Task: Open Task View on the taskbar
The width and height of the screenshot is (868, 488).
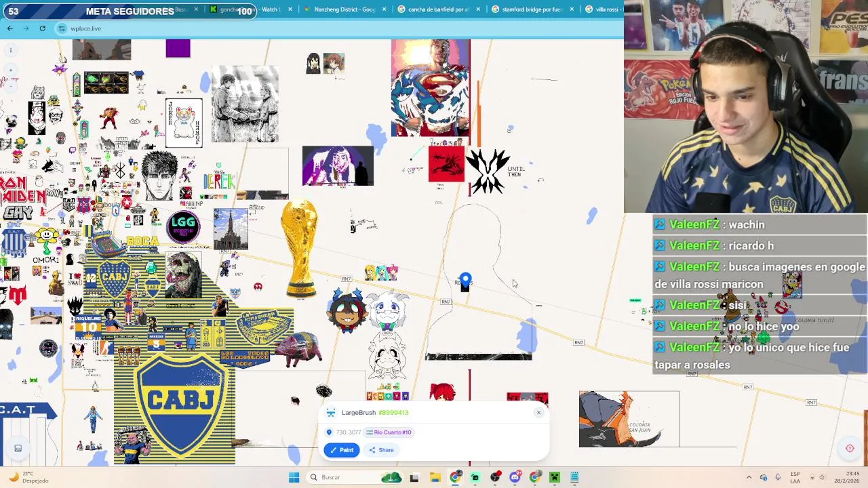Action: click(x=414, y=477)
